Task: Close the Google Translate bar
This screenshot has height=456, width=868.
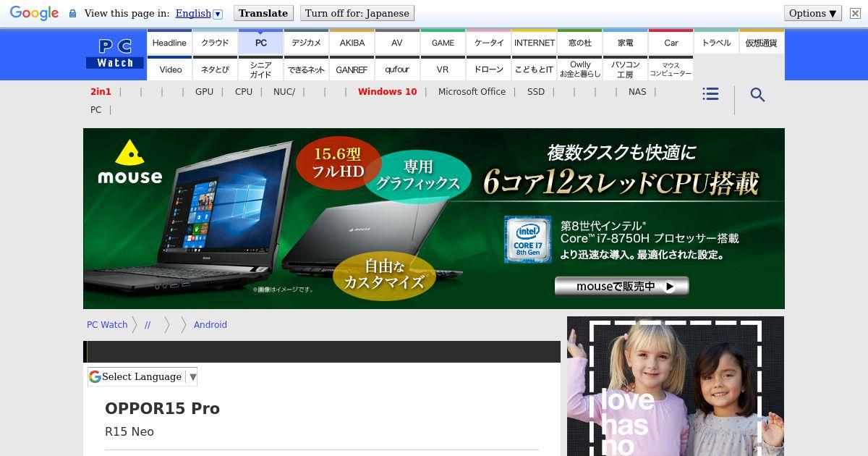Action: pyautogui.click(x=855, y=13)
